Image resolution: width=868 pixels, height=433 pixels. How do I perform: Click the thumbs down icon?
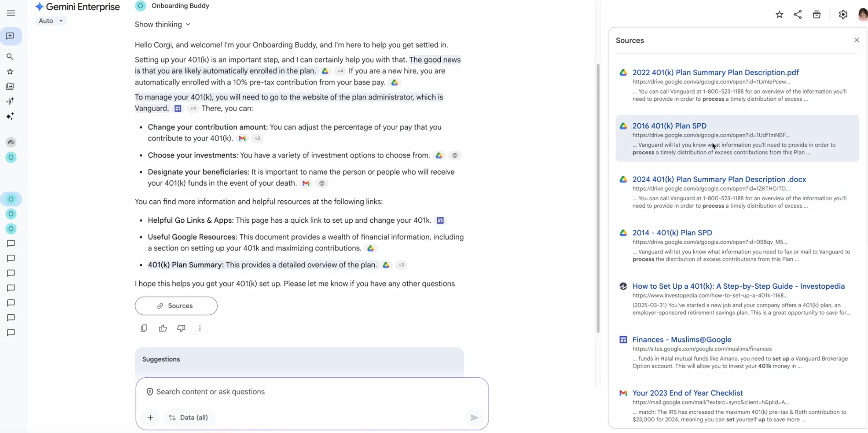[x=181, y=328]
